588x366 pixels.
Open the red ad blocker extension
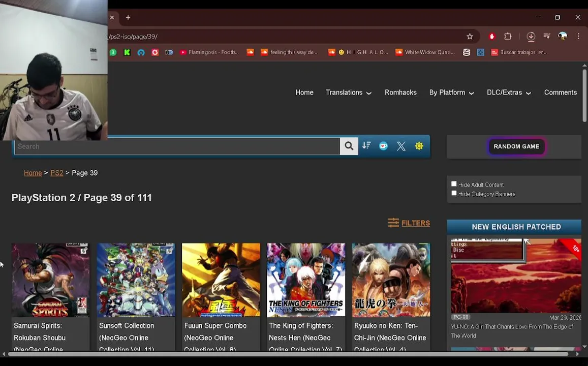pos(492,37)
